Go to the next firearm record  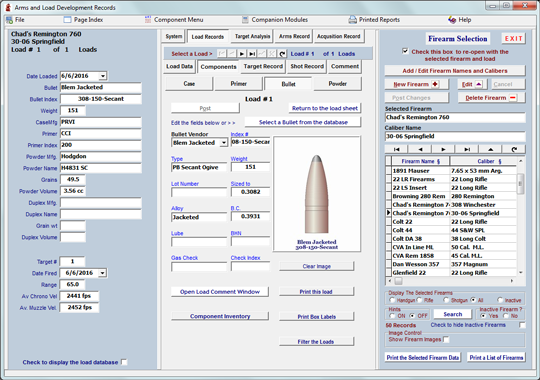coord(443,149)
